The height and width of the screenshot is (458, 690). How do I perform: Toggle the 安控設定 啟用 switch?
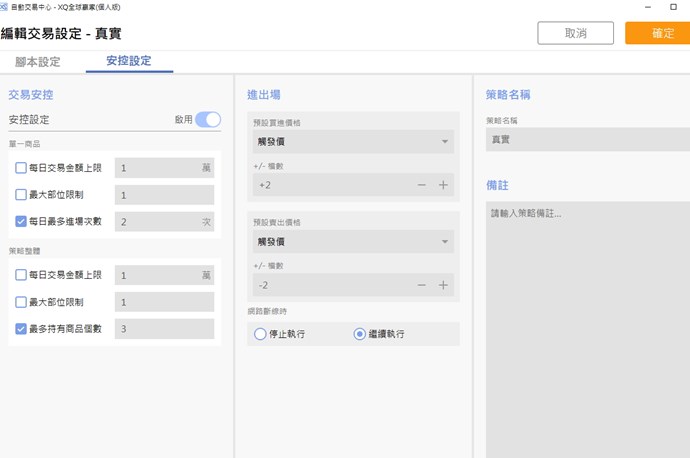[x=207, y=120]
